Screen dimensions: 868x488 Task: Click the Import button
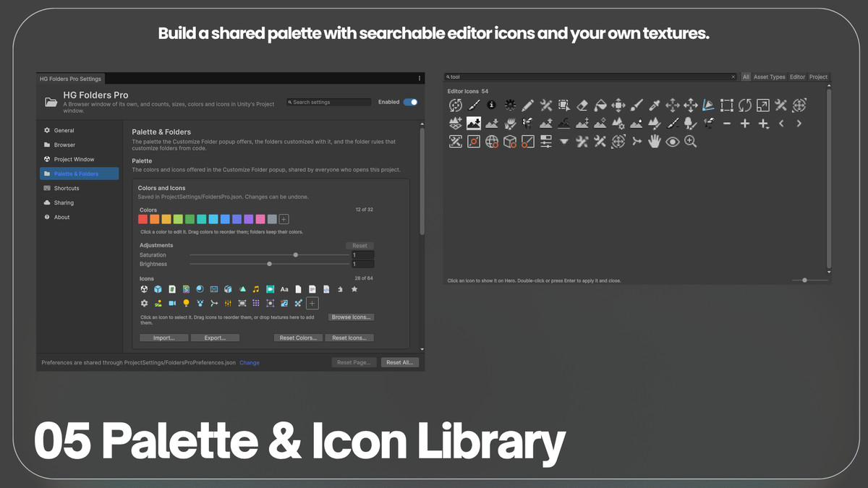click(x=164, y=338)
